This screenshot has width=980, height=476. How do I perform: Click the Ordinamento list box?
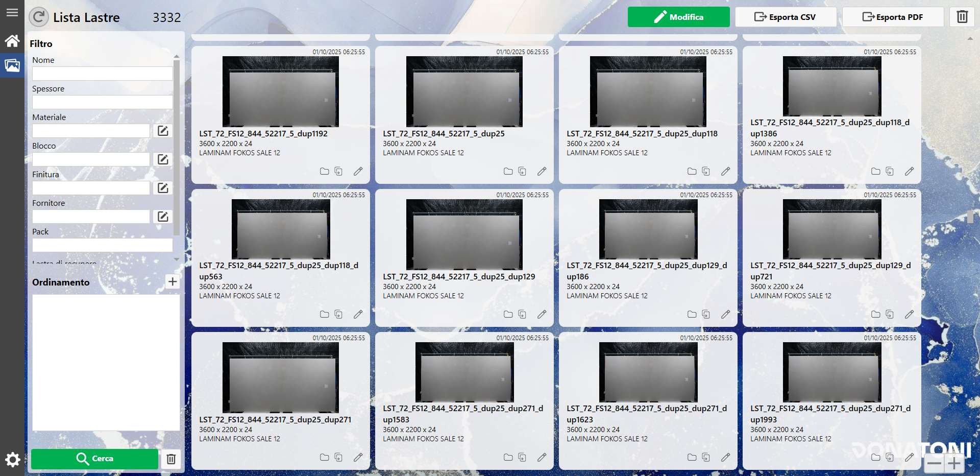106,363
